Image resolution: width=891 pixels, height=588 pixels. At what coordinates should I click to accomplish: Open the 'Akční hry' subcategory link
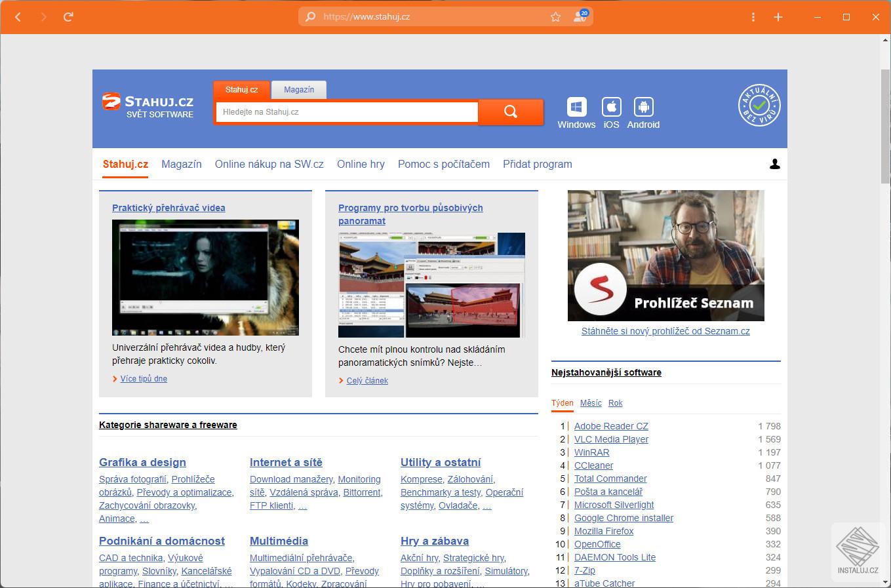tap(419, 558)
